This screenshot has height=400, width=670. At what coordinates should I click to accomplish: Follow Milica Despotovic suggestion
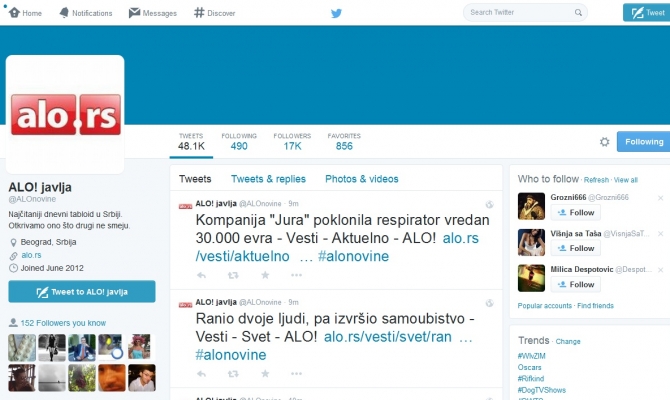(576, 285)
